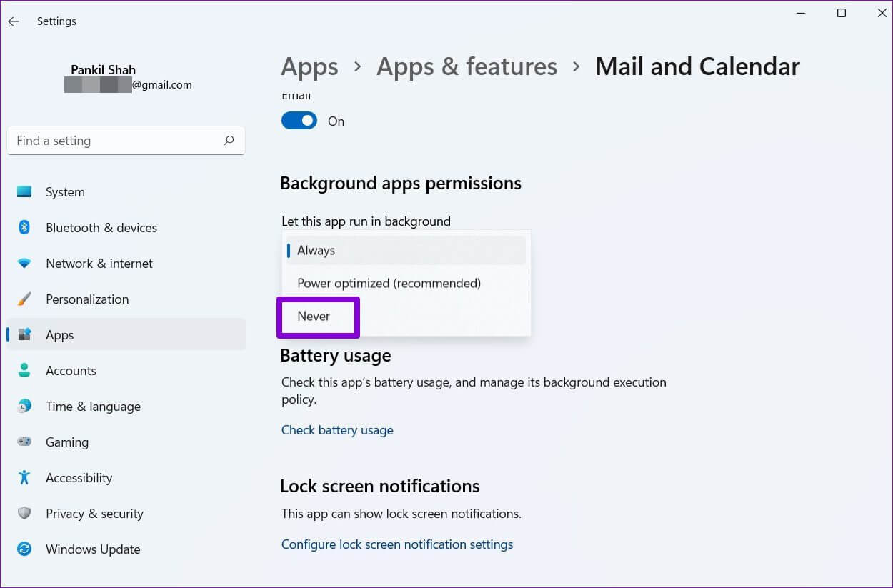Open Accounts settings page

pyautogui.click(x=126, y=371)
